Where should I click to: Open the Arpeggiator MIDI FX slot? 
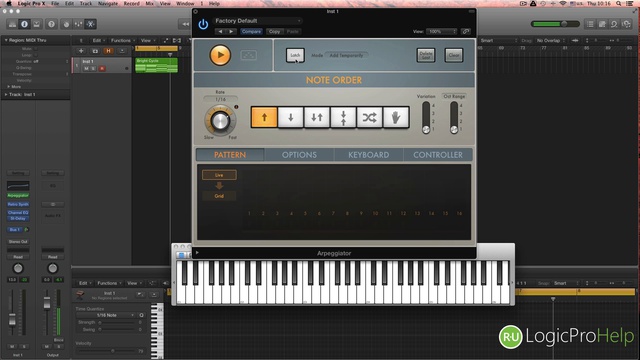18,196
